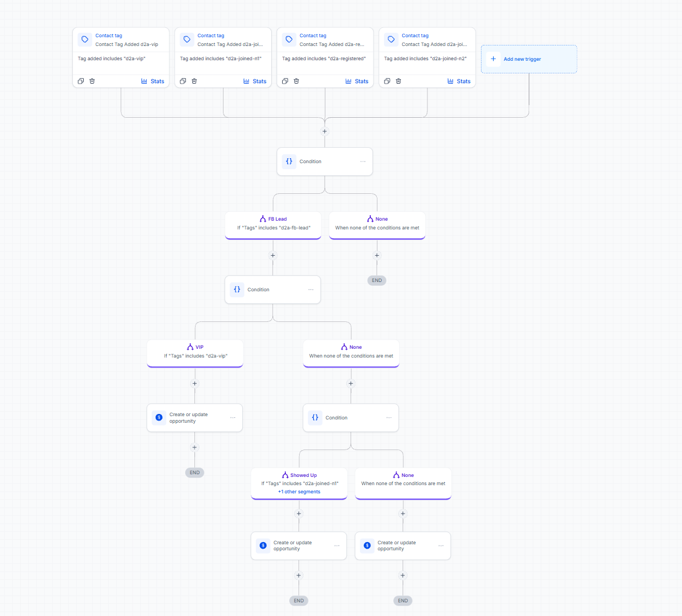Duplicate the d2a-registered trigger

(x=285, y=81)
